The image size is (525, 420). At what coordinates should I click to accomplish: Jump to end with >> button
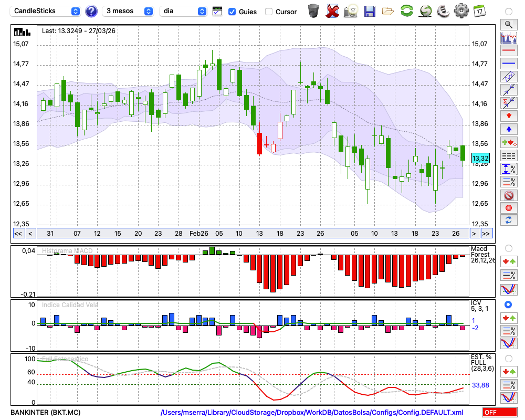click(x=486, y=234)
